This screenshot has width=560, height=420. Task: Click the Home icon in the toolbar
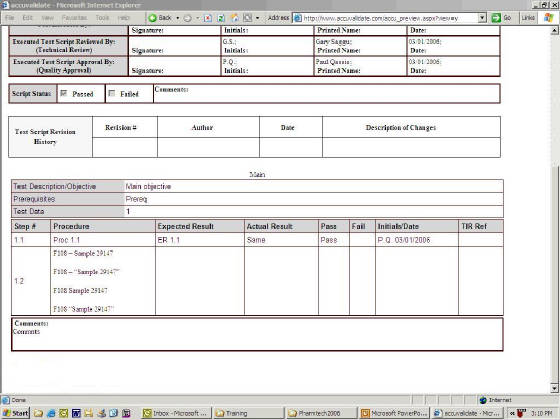click(x=234, y=18)
